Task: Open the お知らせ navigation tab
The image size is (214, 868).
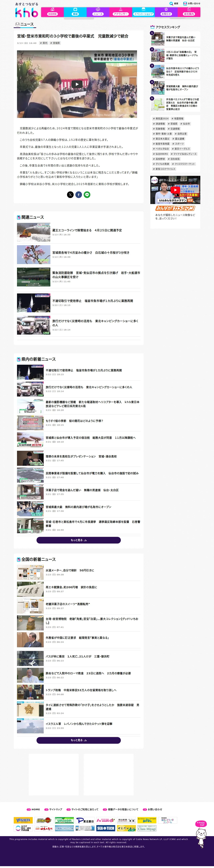Action: [x=166, y=12]
